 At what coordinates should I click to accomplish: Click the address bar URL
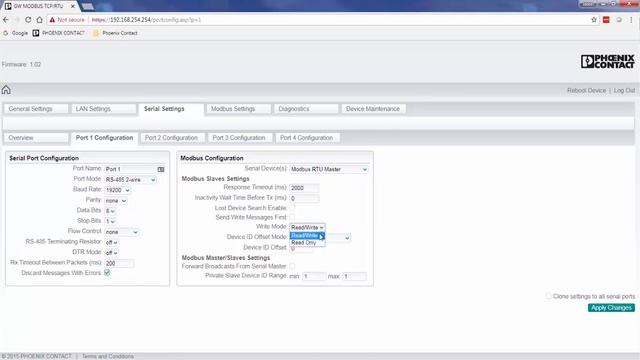[x=146, y=20]
